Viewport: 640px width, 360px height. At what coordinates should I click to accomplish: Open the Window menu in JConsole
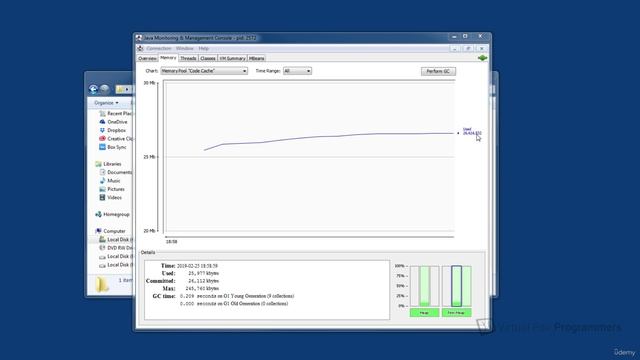coord(184,48)
